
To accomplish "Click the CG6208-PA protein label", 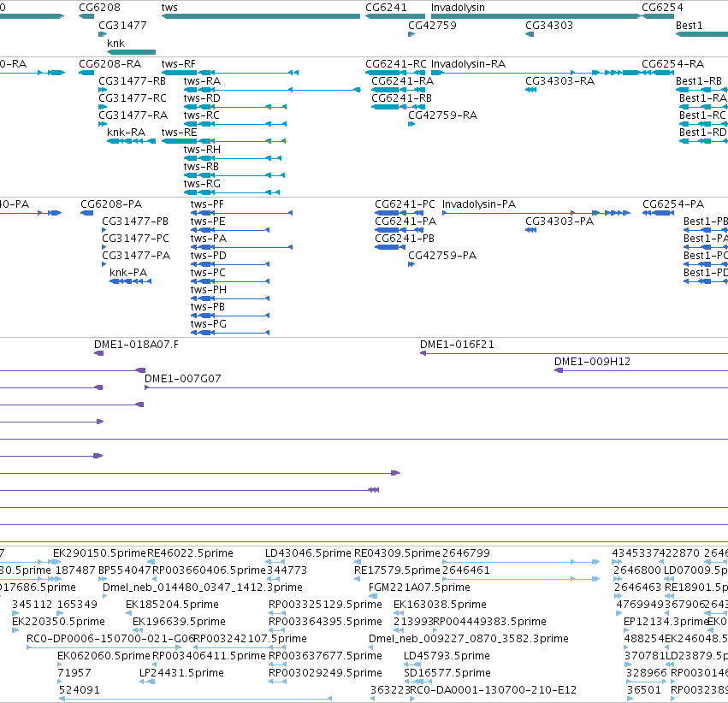I will pyautogui.click(x=111, y=204).
